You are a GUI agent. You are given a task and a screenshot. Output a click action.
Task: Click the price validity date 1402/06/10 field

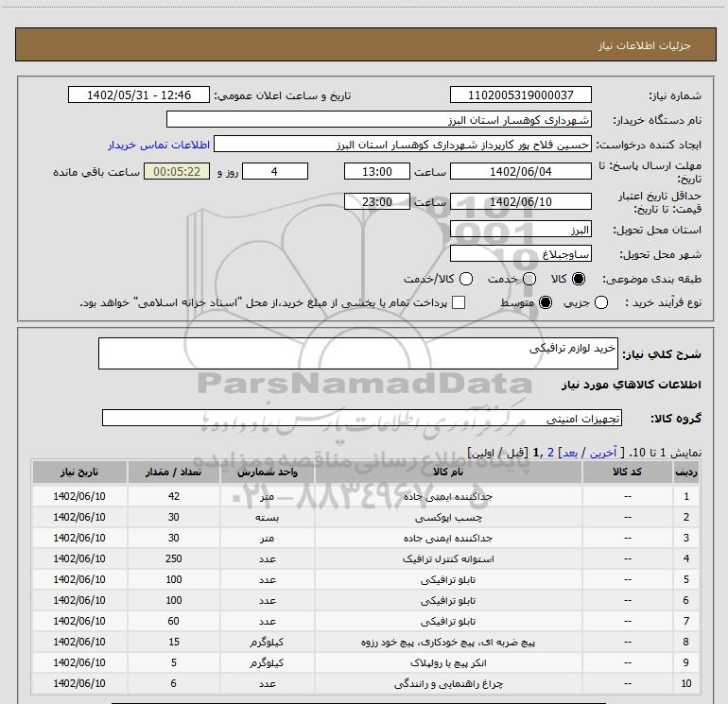[x=520, y=201]
